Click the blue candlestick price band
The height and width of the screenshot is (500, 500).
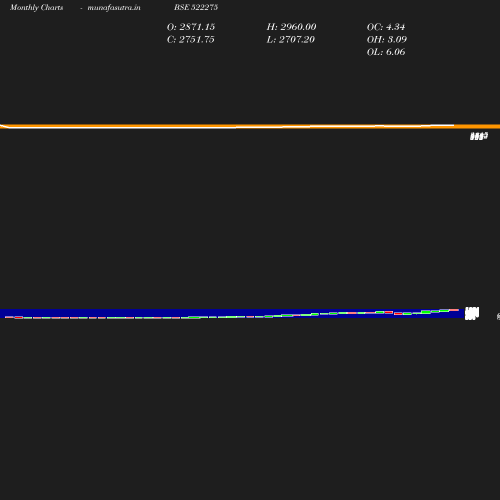point(232,314)
